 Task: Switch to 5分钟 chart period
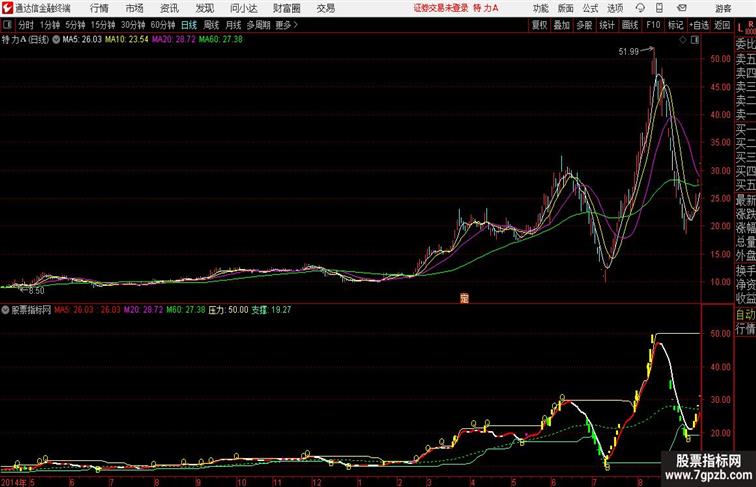coord(75,25)
